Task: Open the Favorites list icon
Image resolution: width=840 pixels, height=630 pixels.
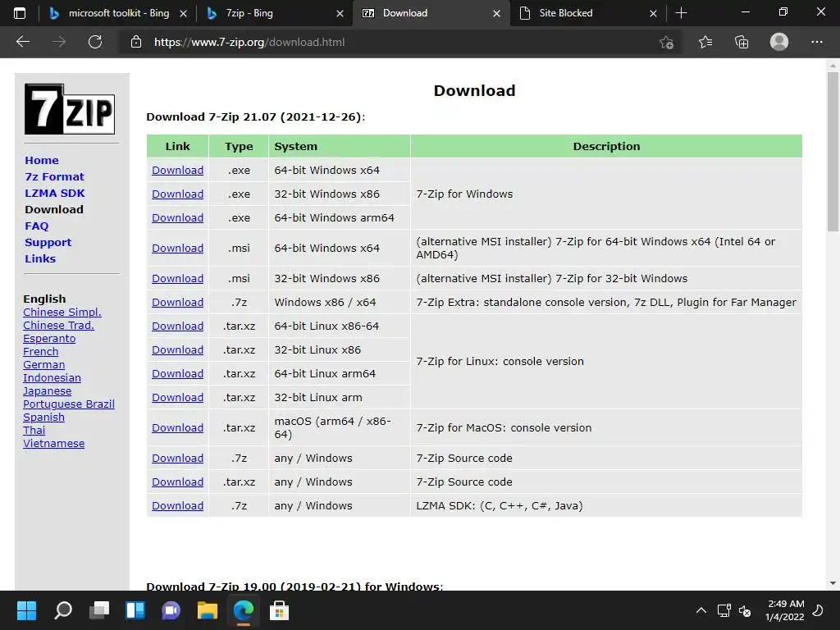Action: click(705, 42)
